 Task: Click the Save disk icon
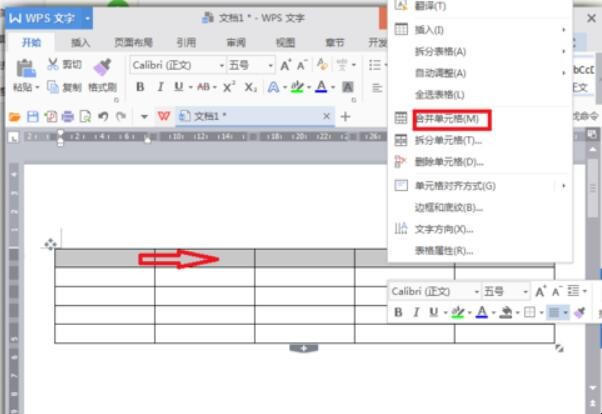(33, 116)
